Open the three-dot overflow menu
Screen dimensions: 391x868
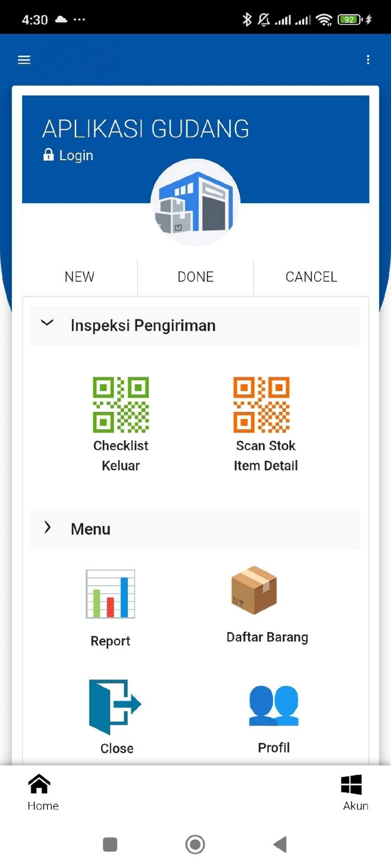(368, 60)
